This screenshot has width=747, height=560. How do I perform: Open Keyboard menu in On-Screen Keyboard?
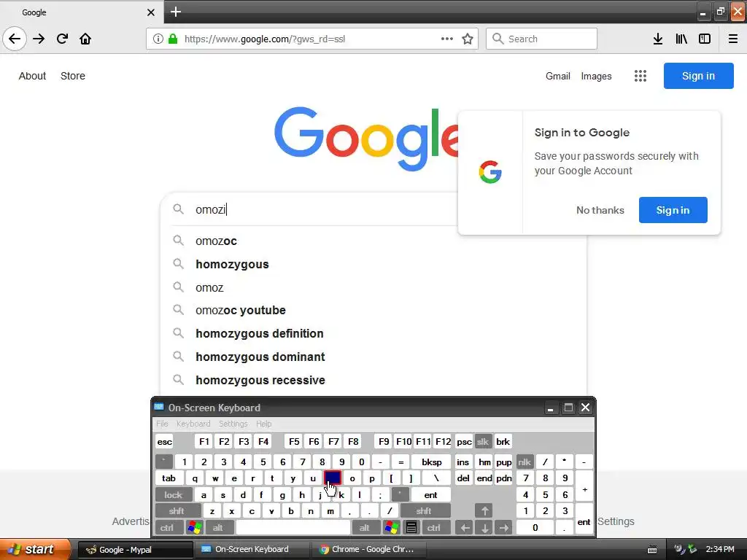[193, 424]
